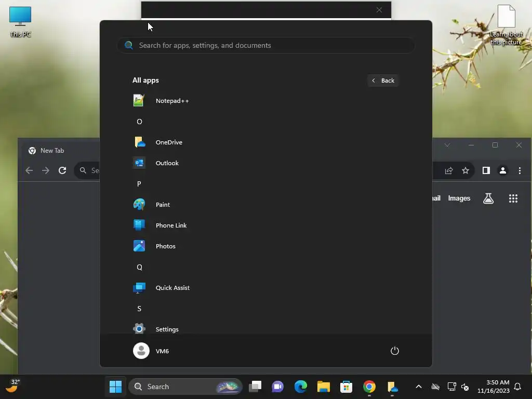This screenshot has height=399, width=532.
Task: Launch Paint from the All apps list
Action: [x=265, y=205]
